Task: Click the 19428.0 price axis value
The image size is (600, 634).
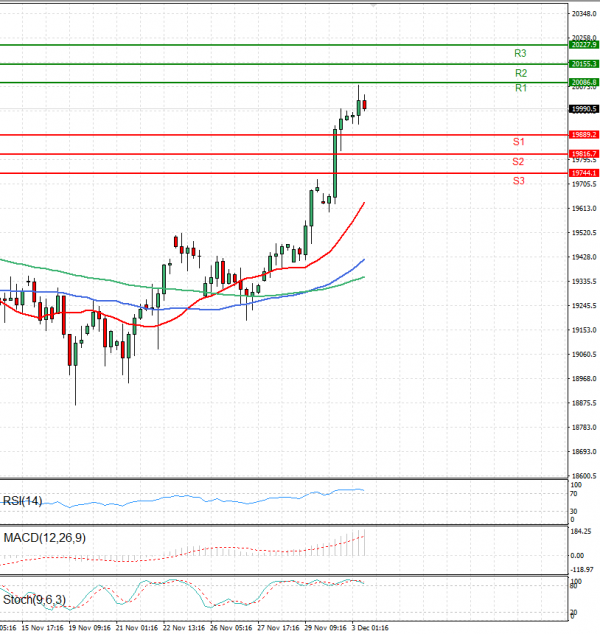Action: pos(584,257)
